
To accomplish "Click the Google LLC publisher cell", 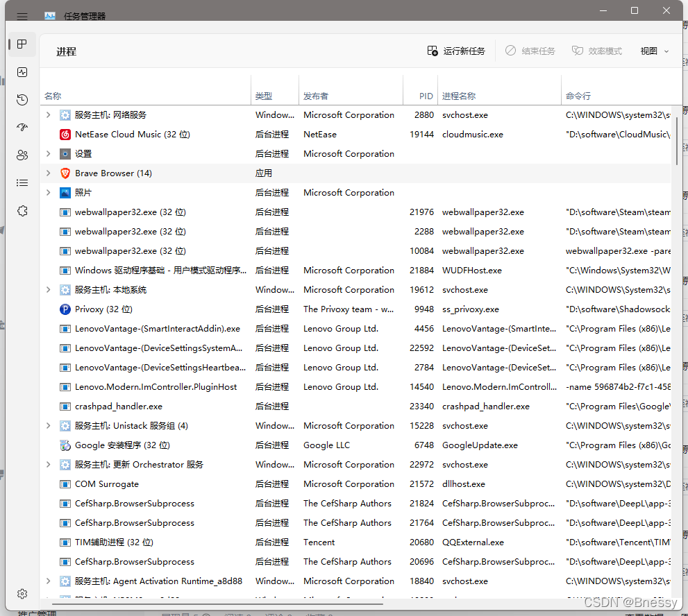I will point(326,445).
